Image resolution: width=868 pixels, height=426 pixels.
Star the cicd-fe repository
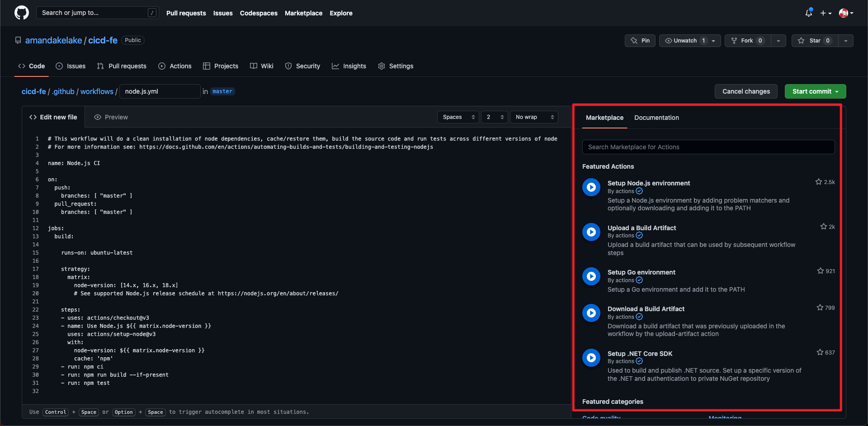pos(815,41)
